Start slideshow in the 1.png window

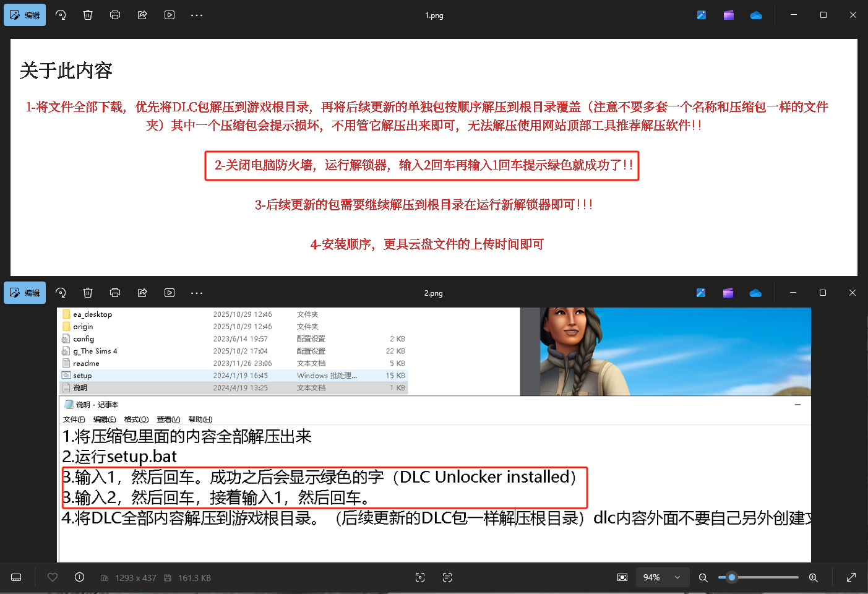170,15
